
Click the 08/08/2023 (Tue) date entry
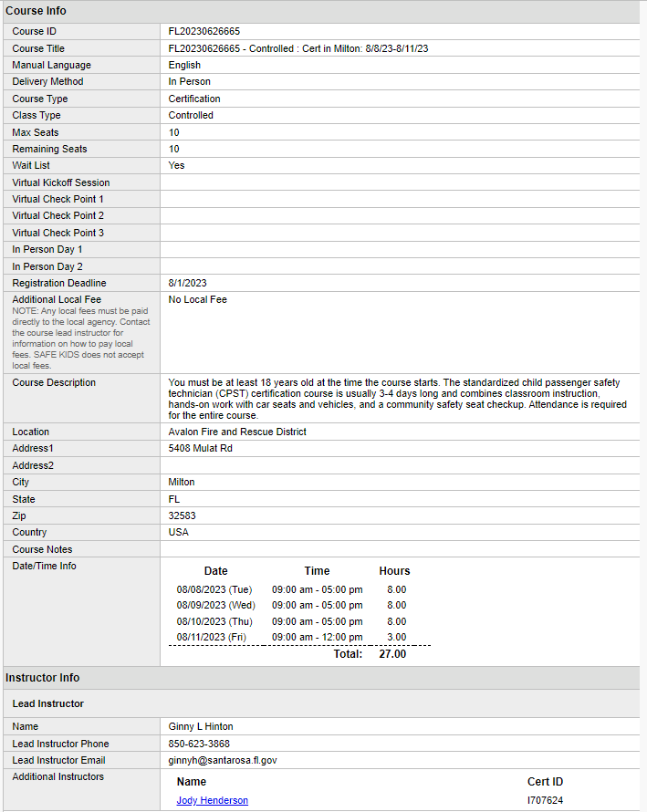click(214, 589)
